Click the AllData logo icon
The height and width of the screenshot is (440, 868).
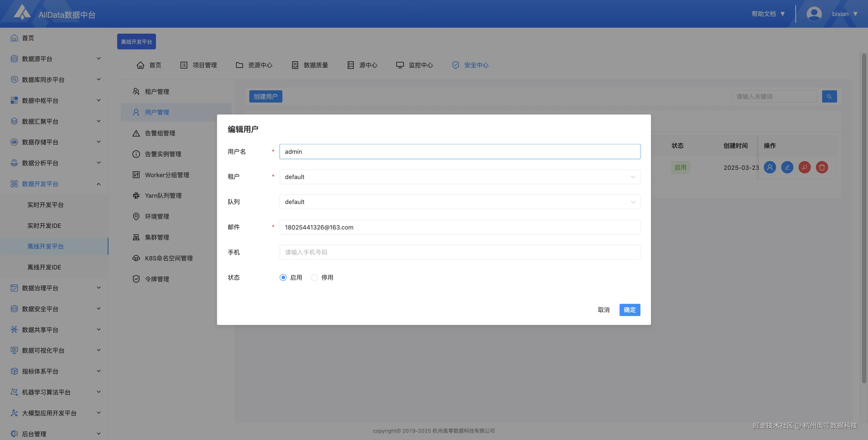pyautogui.click(x=22, y=13)
